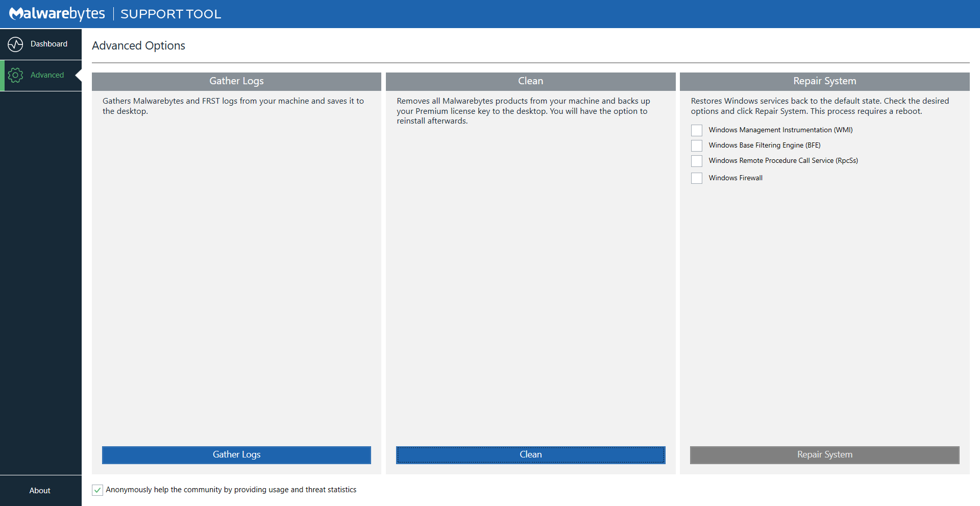980x506 pixels.
Task: Click the Gather Logs panel header
Action: (236, 81)
